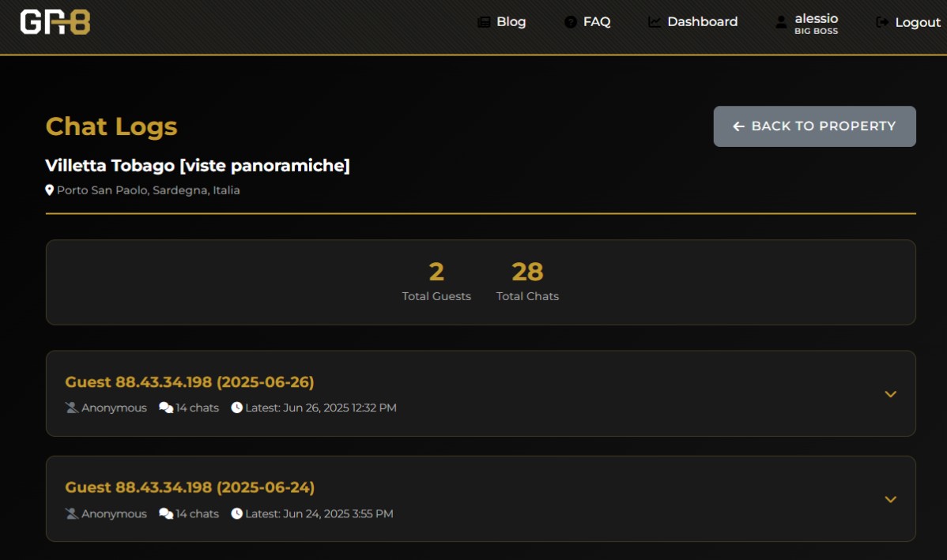Click the GR8 logo in header
The width and height of the screenshot is (947, 560).
point(55,22)
